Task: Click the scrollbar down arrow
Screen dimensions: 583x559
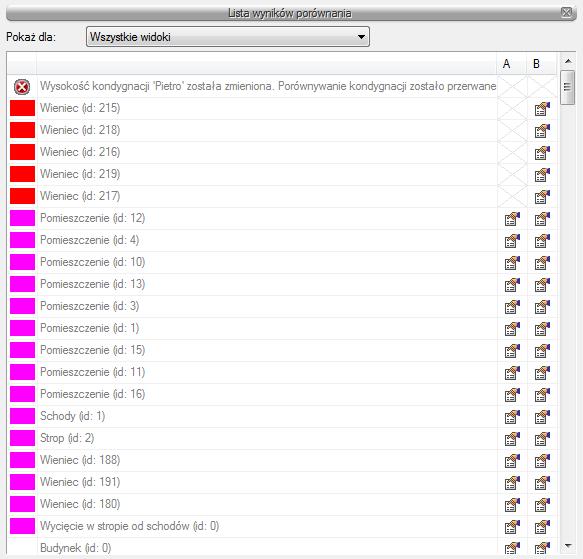Action: point(567,546)
